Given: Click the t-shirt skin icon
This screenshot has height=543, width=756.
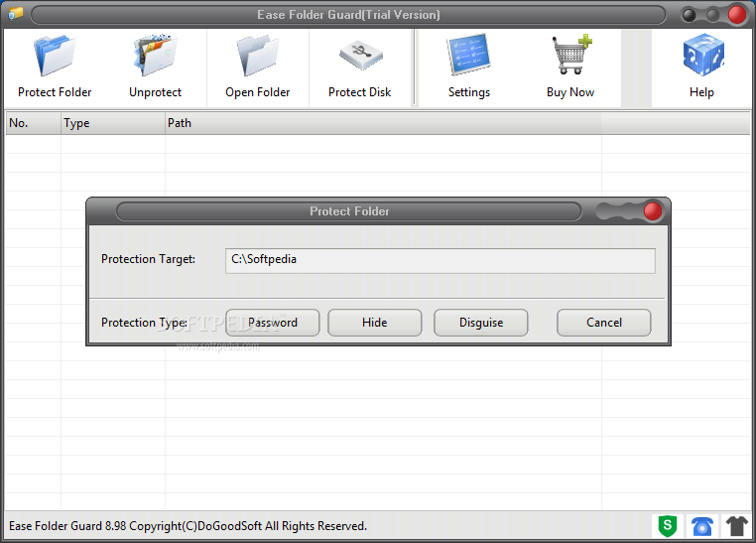Looking at the screenshot, I should tap(737, 526).
